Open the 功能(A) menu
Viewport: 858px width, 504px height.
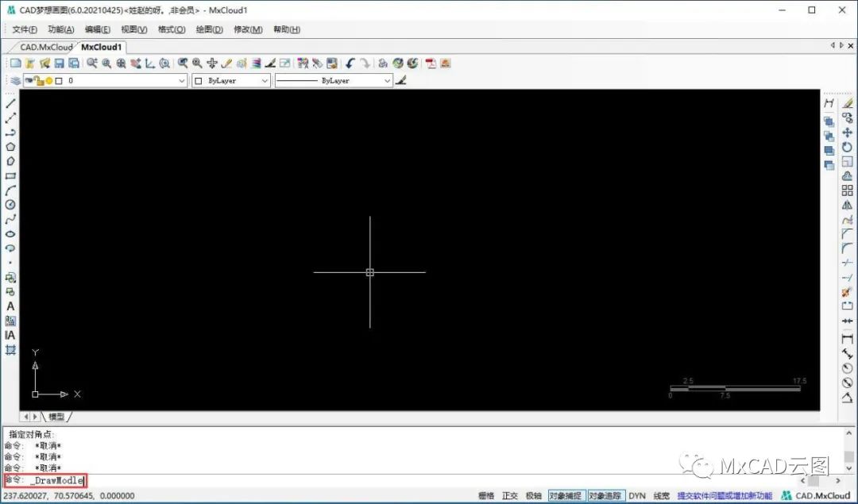(x=60, y=29)
